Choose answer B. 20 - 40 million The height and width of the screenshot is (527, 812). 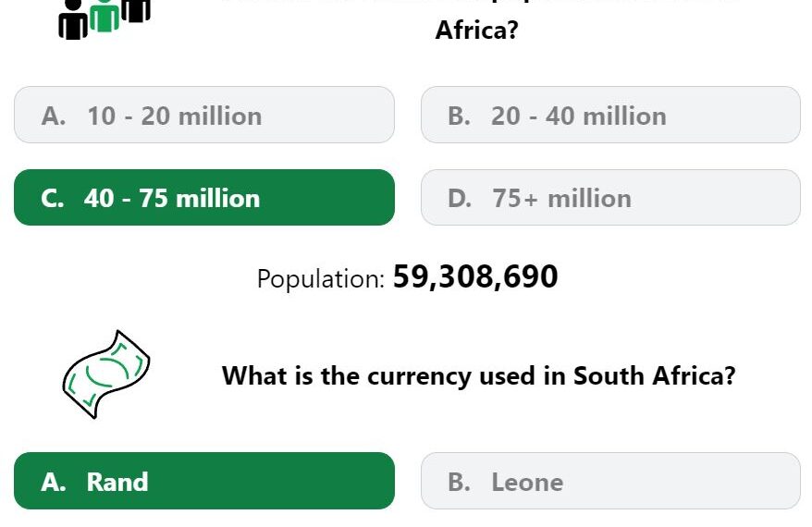(610, 115)
